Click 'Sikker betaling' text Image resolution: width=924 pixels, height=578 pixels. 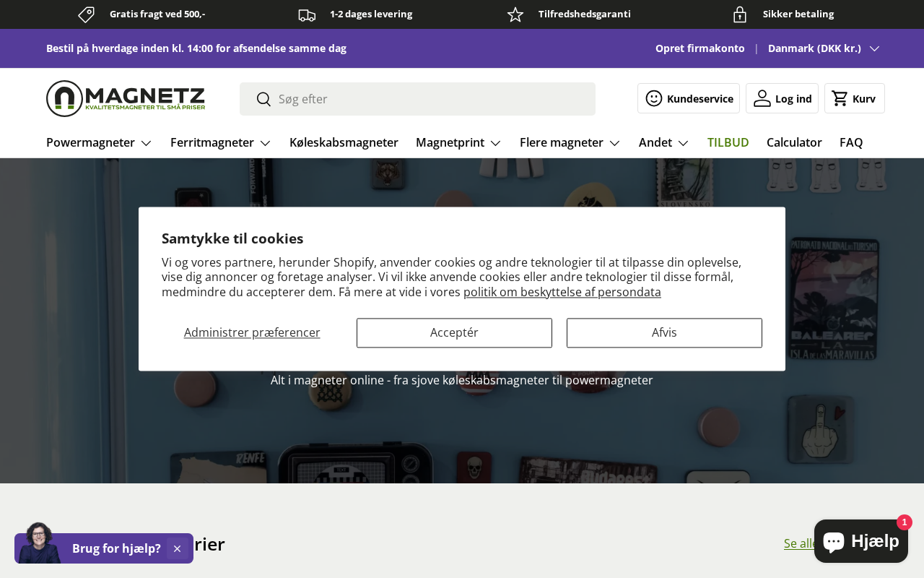pos(798,14)
